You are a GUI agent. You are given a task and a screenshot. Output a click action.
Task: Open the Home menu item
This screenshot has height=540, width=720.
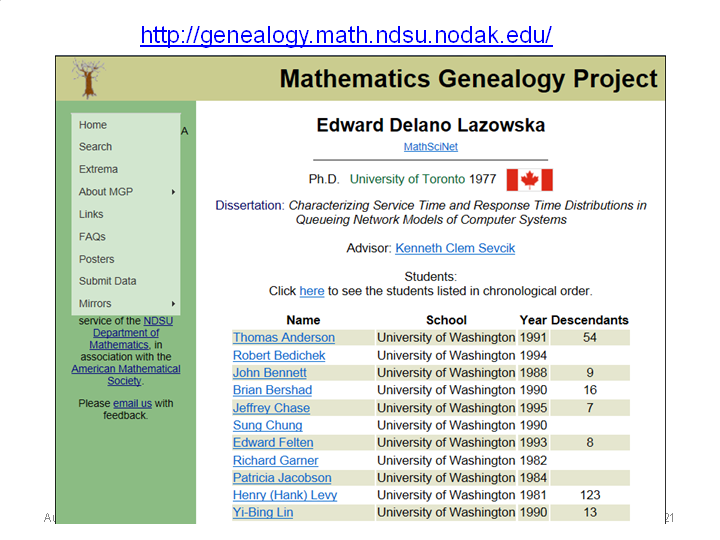[x=93, y=125]
